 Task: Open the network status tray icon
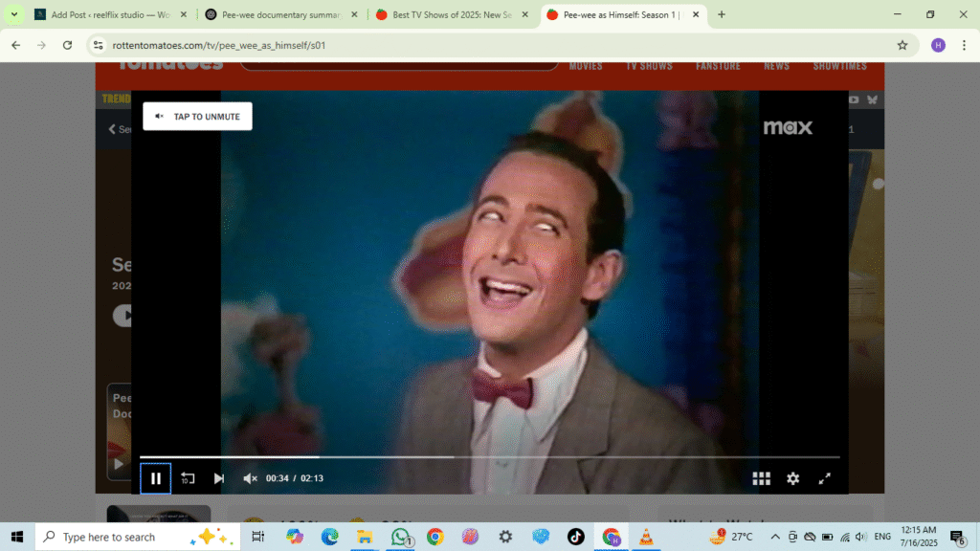[x=845, y=537]
